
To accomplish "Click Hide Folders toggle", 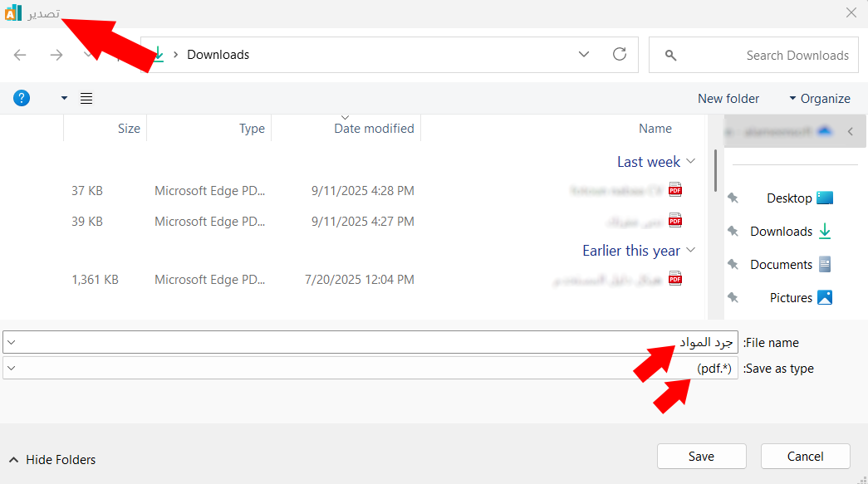I will tap(52, 459).
